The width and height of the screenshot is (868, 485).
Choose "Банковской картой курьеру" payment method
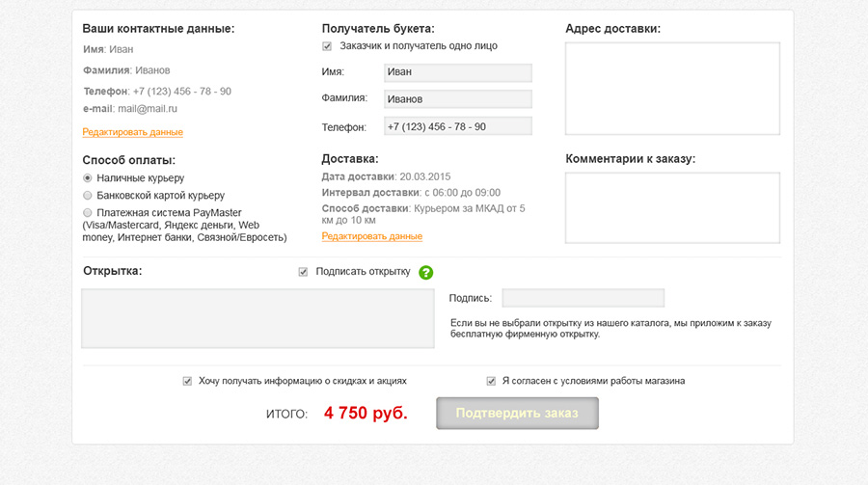click(x=88, y=196)
